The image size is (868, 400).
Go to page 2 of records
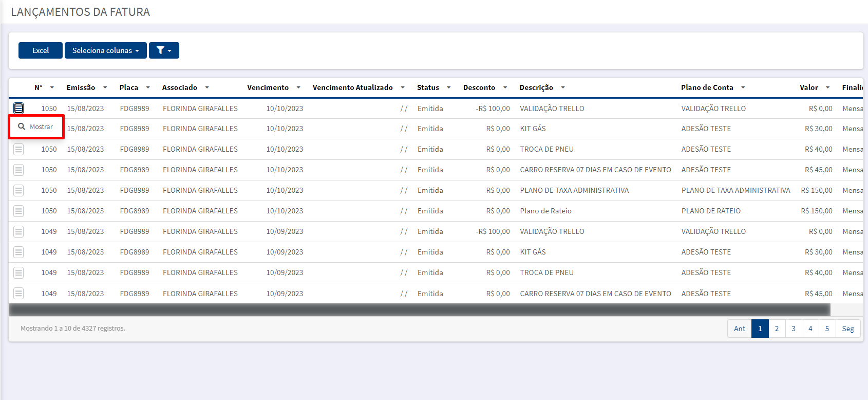777,329
